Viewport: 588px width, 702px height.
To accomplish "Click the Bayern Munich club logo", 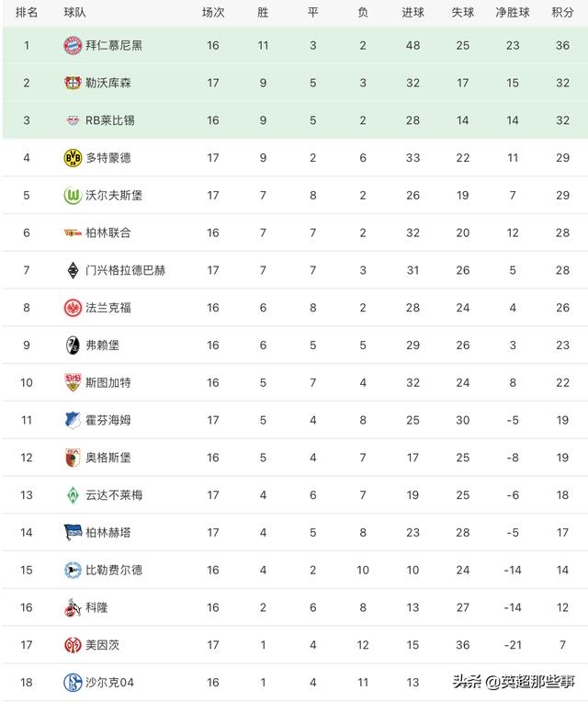I will point(72,45).
